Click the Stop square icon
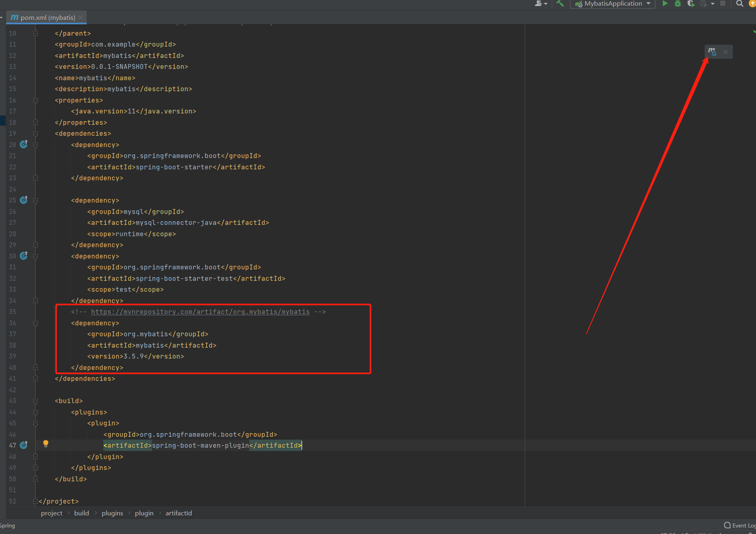 723,4
